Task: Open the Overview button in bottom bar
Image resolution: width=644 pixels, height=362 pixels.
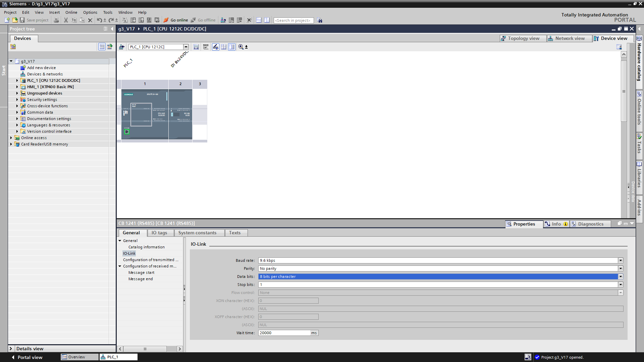Action: 79,357
